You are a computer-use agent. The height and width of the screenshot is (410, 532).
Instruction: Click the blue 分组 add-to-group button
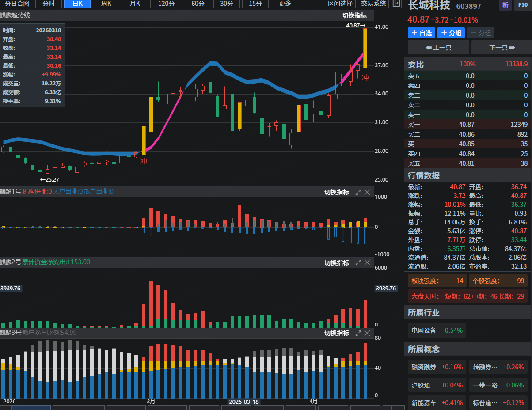451,33
